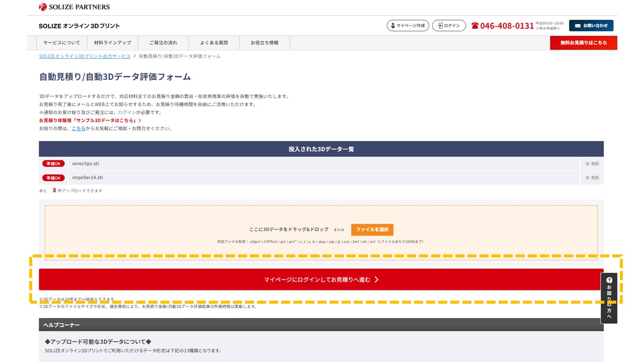The width and height of the screenshot is (644, 362).
Task: Click the ヘルプコーナー section header
Action: (321, 325)
